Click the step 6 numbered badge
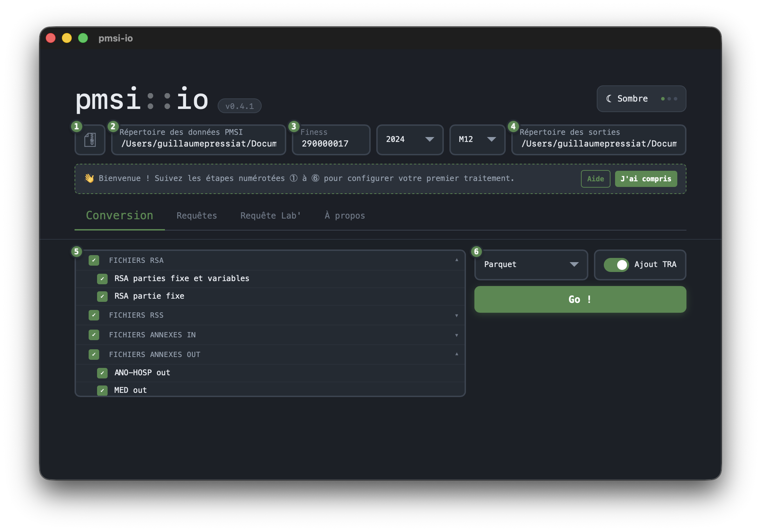Viewport: 761px width, 532px height. (x=476, y=252)
